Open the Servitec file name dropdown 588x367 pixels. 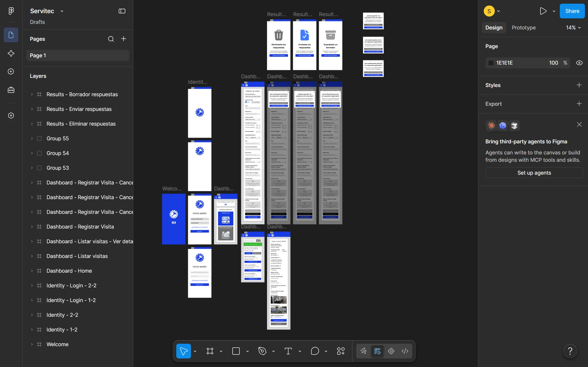pyautogui.click(x=62, y=11)
